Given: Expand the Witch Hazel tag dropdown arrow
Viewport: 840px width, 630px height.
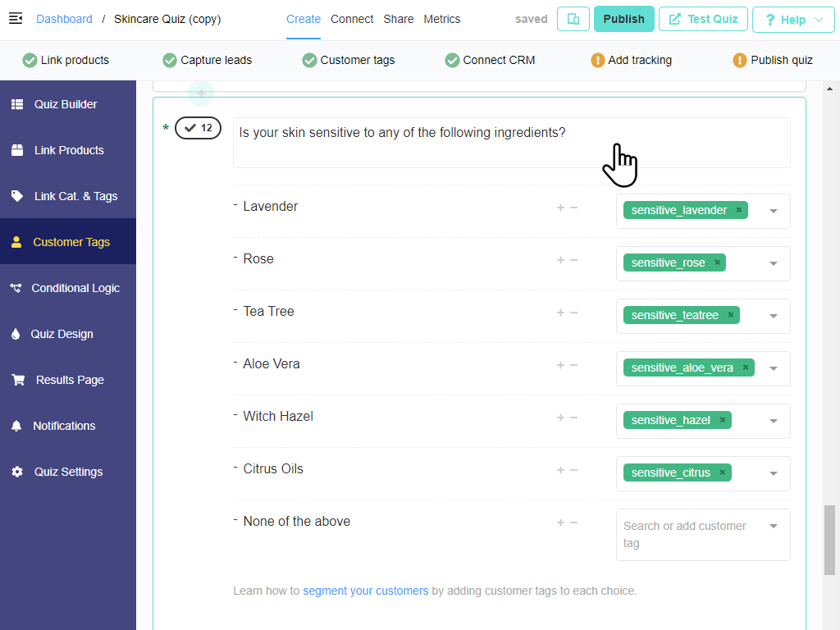Looking at the screenshot, I should point(774,421).
